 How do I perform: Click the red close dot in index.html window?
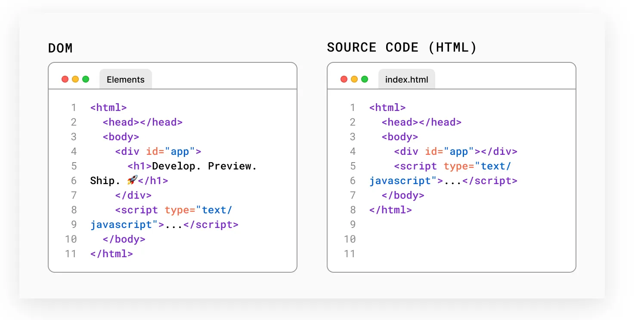point(344,79)
